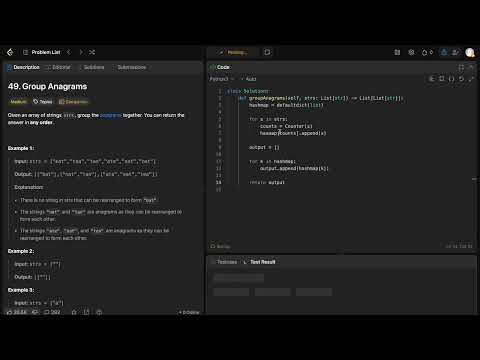Image resolution: width=480 pixels, height=360 pixels.
Task: Click the 49. Group Anagrams title
Action: pyautogui.click(x=47, y=87)
